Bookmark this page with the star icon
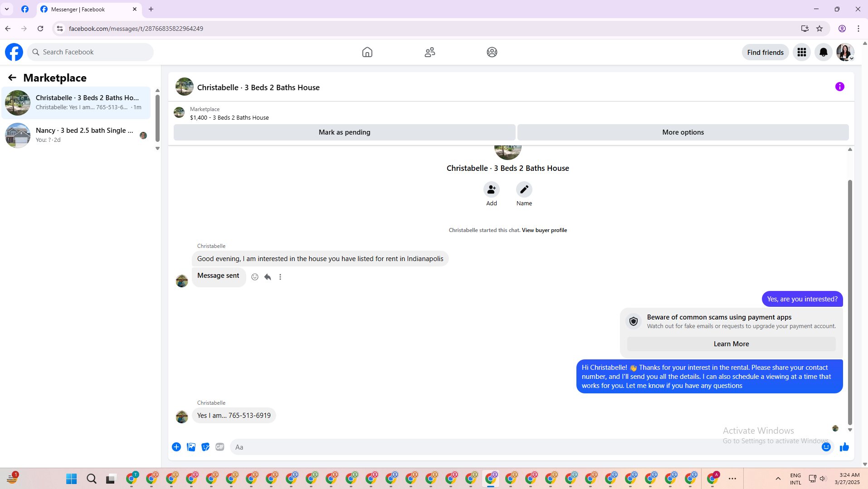The width and height of the screenshot is (868, 489). [819, 29]
